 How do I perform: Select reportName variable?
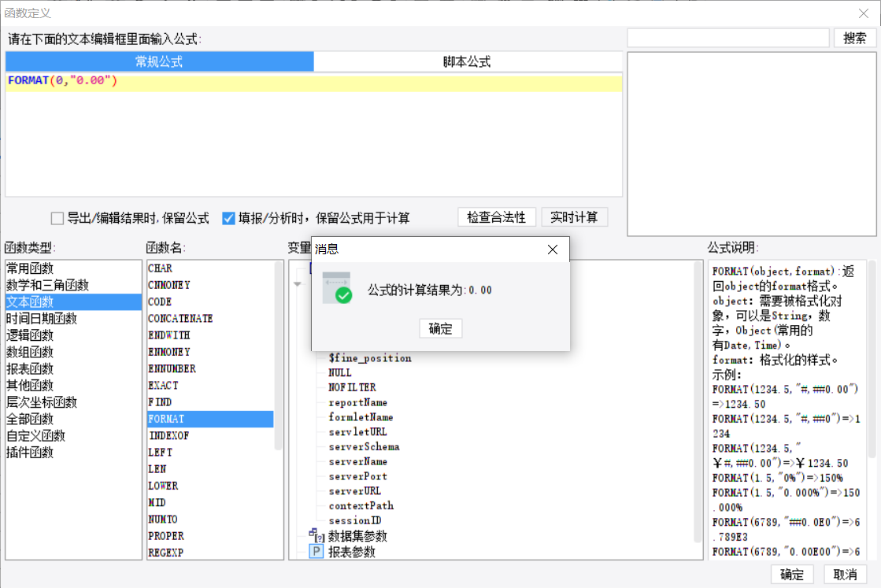358,403
